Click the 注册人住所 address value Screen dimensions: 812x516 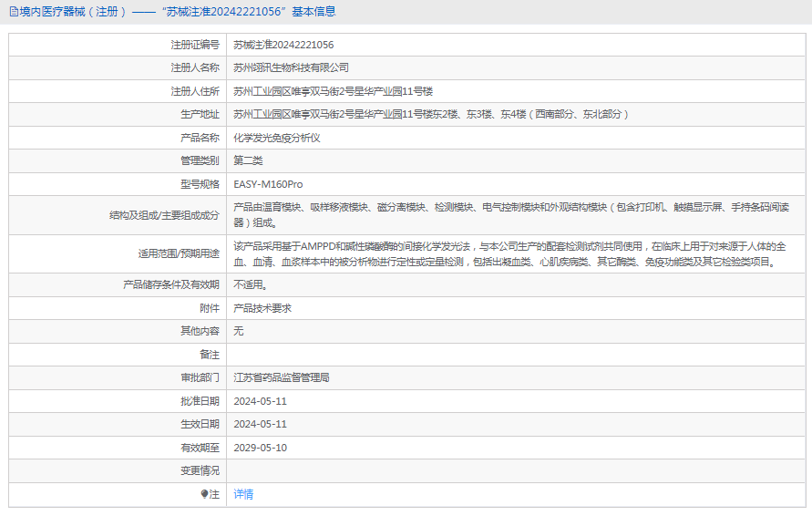pos(333,92)
